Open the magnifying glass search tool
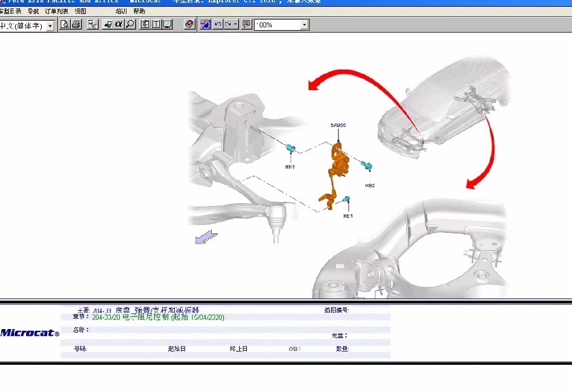Screen dimensions: 572x392 point(130,25)
